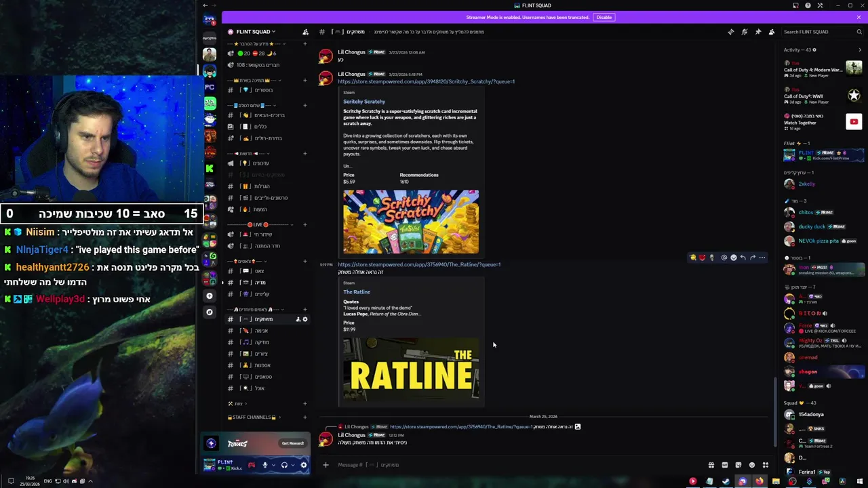Open the crossed-tools icon in title bar
This screenshot has height=488, width=868.
coord(820,5)
